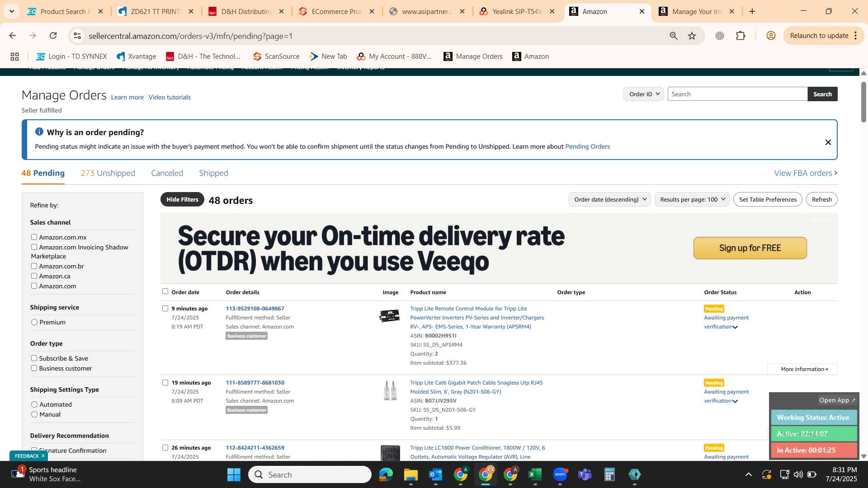The height and width of the screenshot is (488, 868).
Task: Open Calculator from taskbar
Action: click(x=609, y=474)
